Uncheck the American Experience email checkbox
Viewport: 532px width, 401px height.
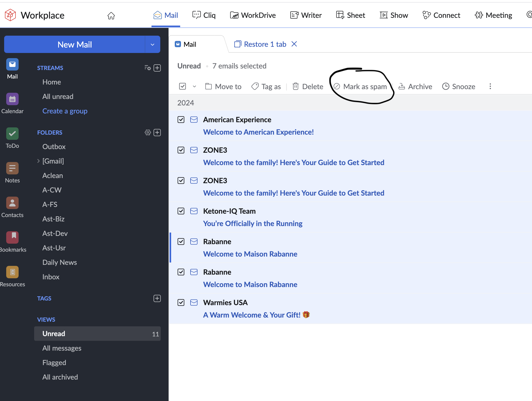click(x=181, y=120)
